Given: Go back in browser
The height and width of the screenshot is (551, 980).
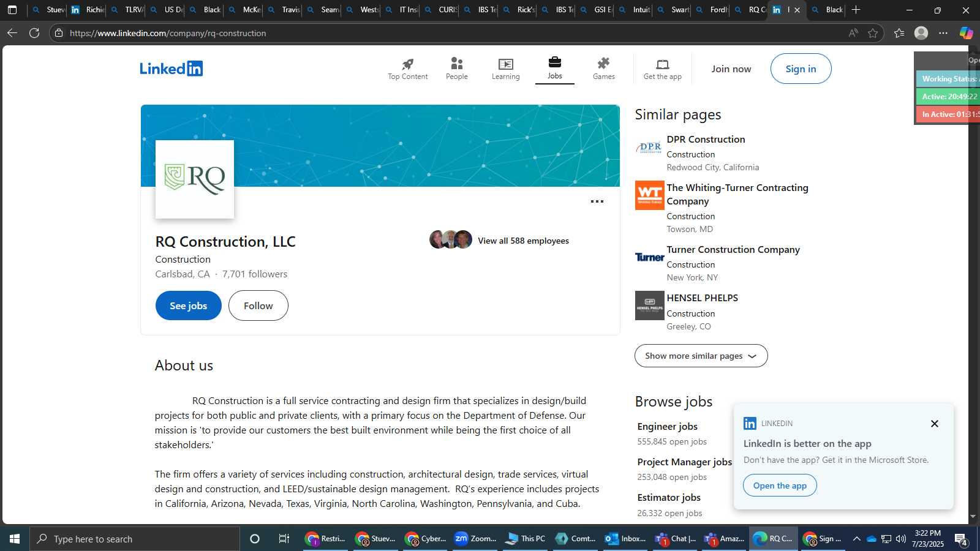Looking at the screenshot, I should click(12, 33).
